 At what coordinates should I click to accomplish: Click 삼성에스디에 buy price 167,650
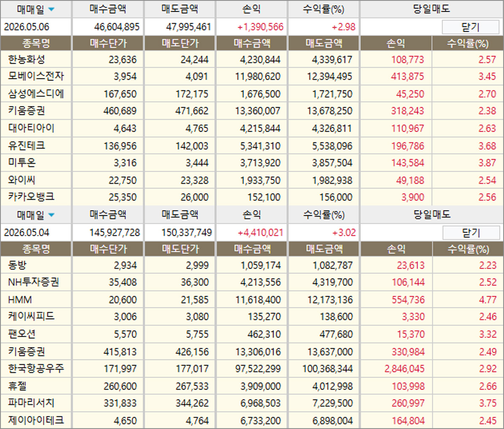coord(120,94)
